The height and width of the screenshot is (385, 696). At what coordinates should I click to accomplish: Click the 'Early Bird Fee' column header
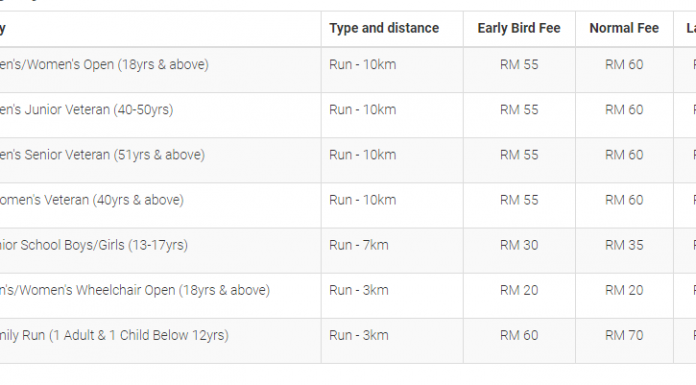(x=519, y=28)
